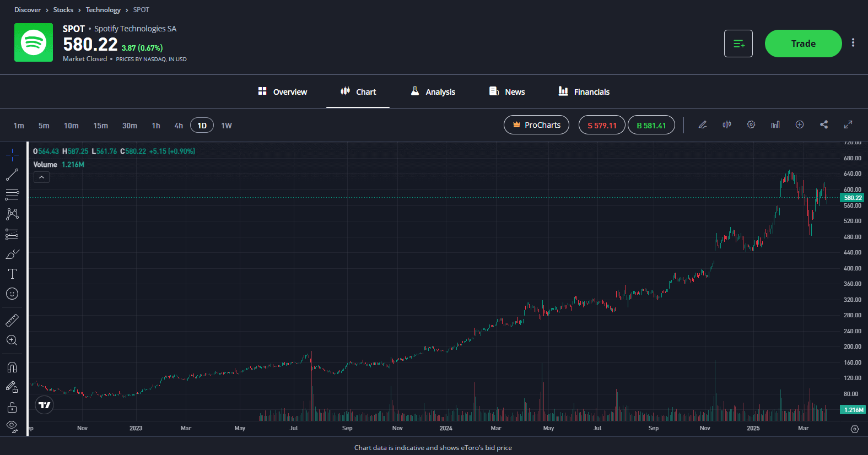
Task: Select the text annotation tool
Action: pos(12,274)
